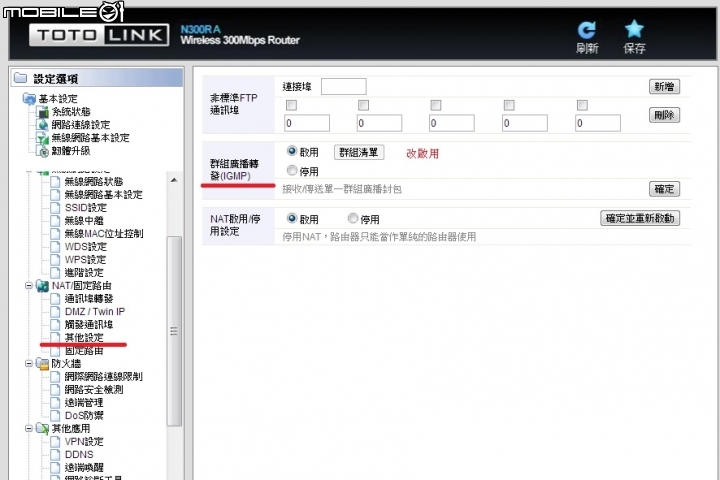Tick the first FTP port checkbox

tap(291, 105)
